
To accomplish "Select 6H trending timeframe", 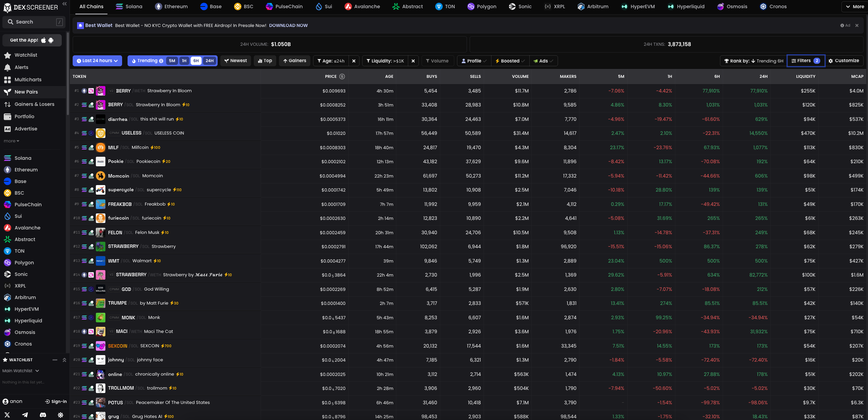I will (x=196, y=61).
